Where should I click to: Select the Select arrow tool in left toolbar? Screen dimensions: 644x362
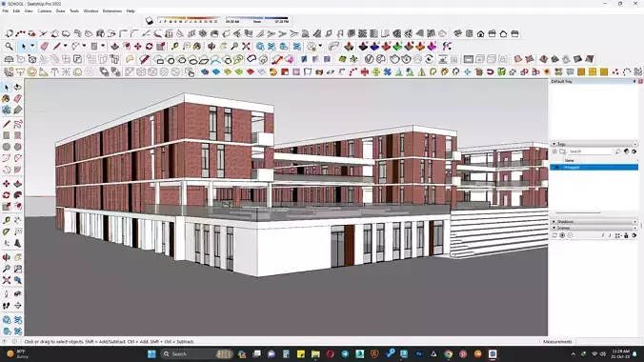pos(6,87)
